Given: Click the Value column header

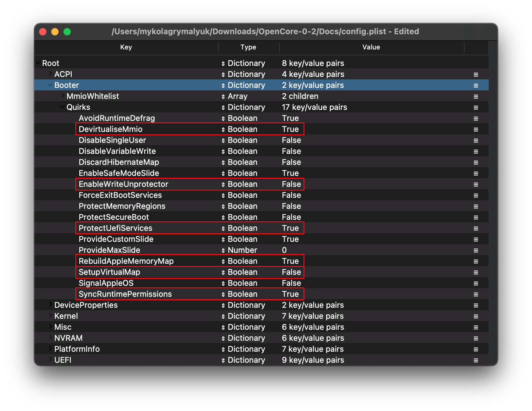Looking at the screenshot, I should [371, 47].
